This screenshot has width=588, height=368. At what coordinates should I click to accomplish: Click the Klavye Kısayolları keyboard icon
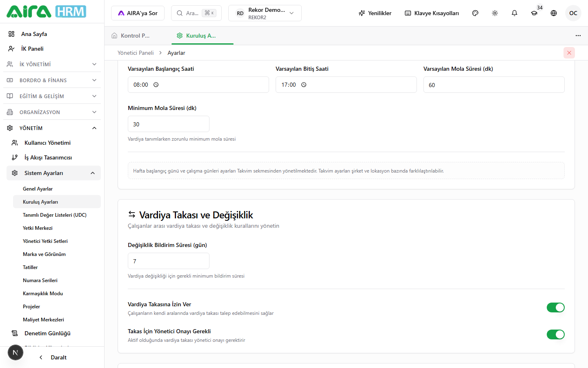click(408, 13)
